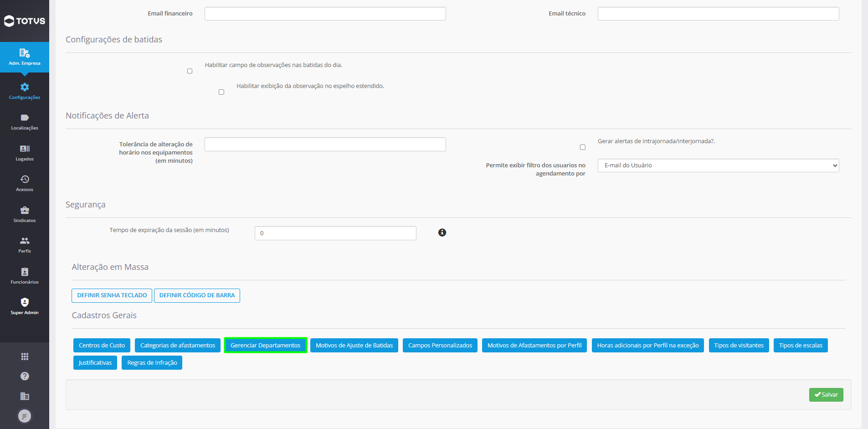
Task: Open Campos Personalizados
Action: click(x=440, y=346)
